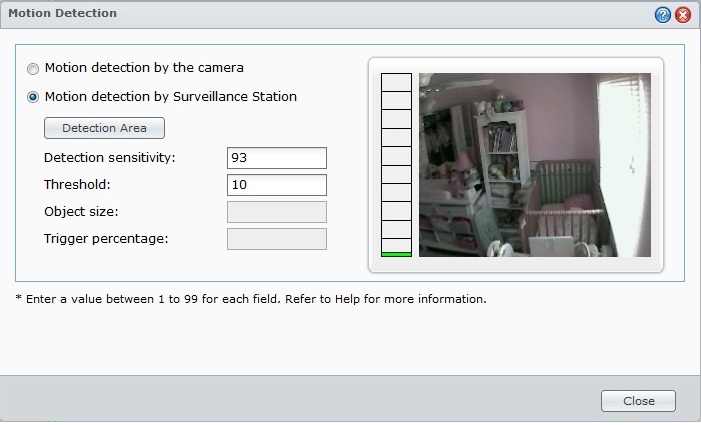The width and height of the screenshot is (701, 425).
Task: Select motion detection by the camera
Action: tap(34, 68)
